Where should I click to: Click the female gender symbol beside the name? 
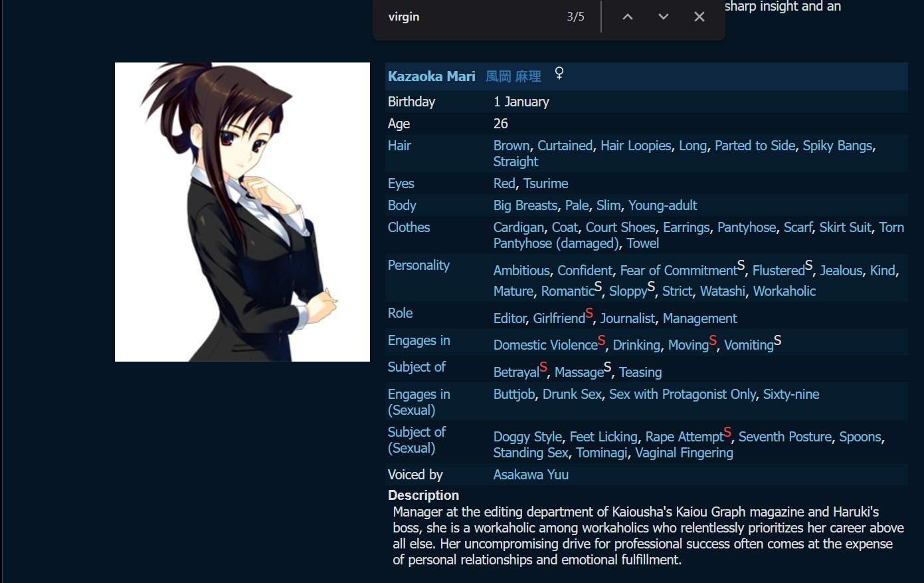pos(559,73)
